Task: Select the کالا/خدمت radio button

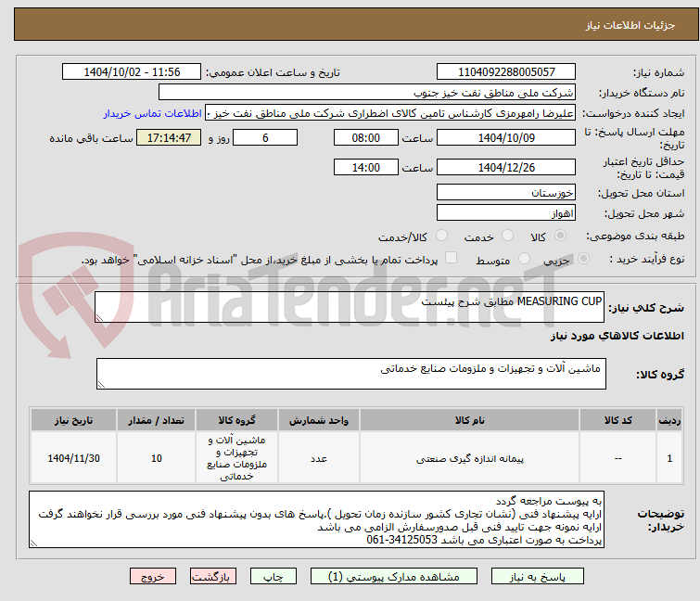Action: [x=441, y=236]
